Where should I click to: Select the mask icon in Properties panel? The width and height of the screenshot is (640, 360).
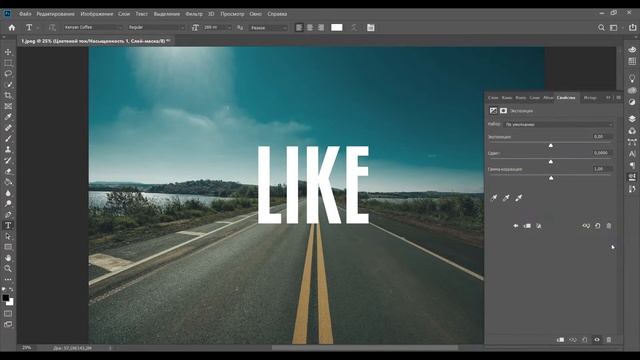[x=503, y=111]
